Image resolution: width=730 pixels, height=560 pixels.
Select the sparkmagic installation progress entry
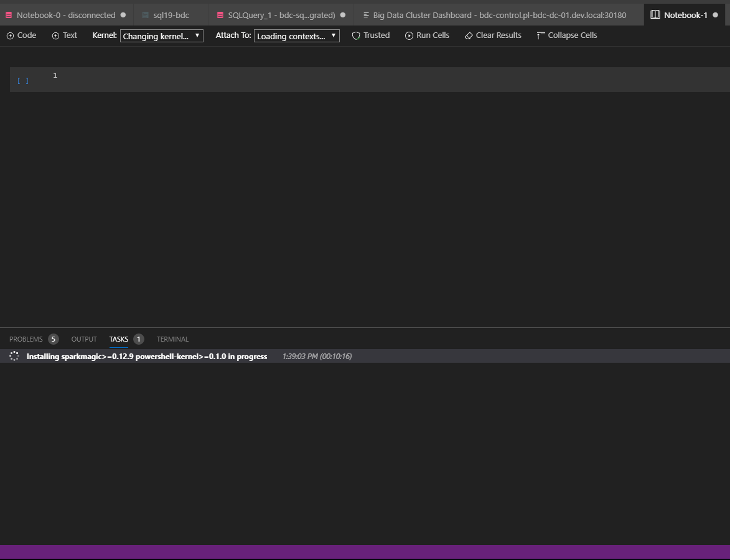[146, 356]
